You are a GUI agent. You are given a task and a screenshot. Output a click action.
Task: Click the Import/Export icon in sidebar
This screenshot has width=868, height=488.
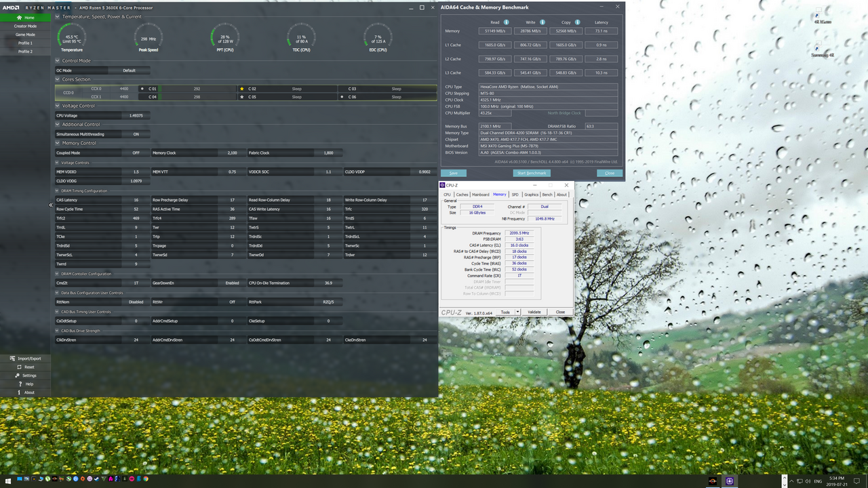coord(12,359)
